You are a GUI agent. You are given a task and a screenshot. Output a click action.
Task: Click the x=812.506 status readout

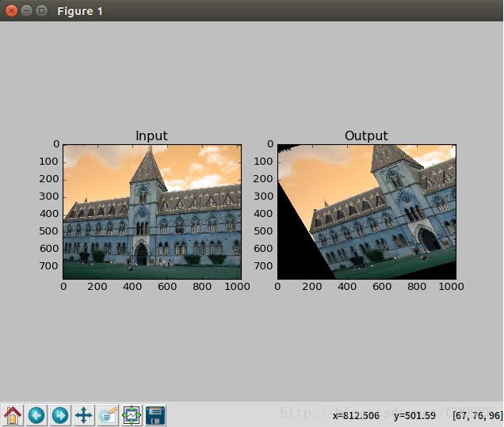[356, 415]
